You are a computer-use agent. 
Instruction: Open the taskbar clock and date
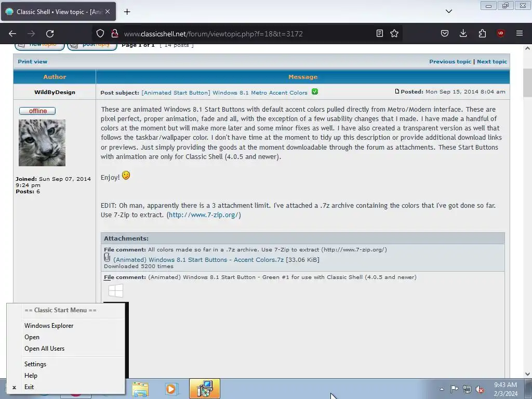click(x=506, y=389)
